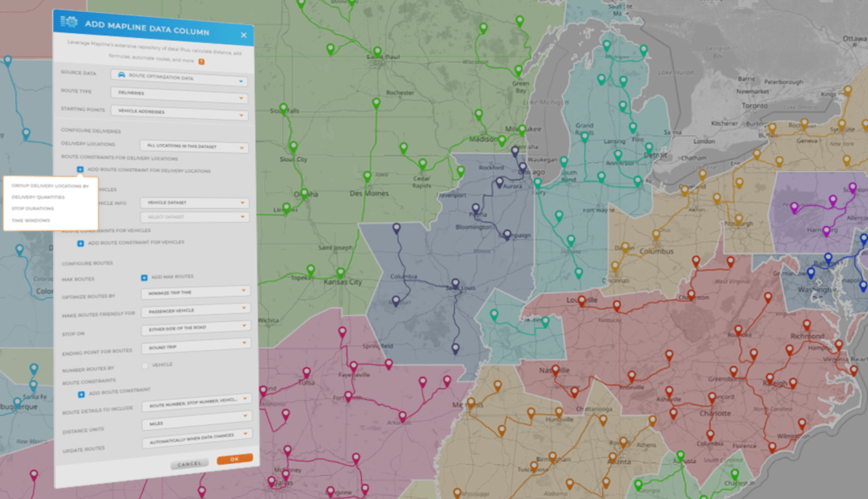
Task: Click the Cancel button
Action: [x=189, y=464]
